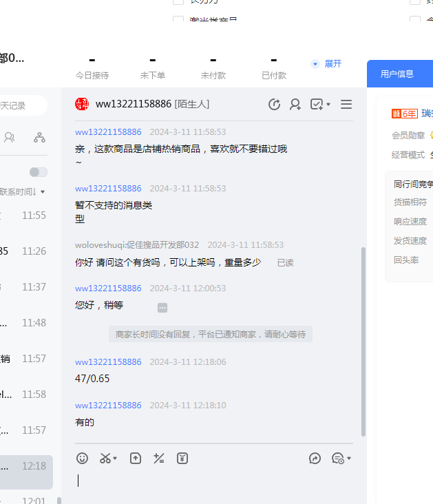Image resolution: width=433 pixels, height=504 pixels.
Task: Click the ww13221158886 sender name on 47/0.65 message
Action: [x=108, y=362]
